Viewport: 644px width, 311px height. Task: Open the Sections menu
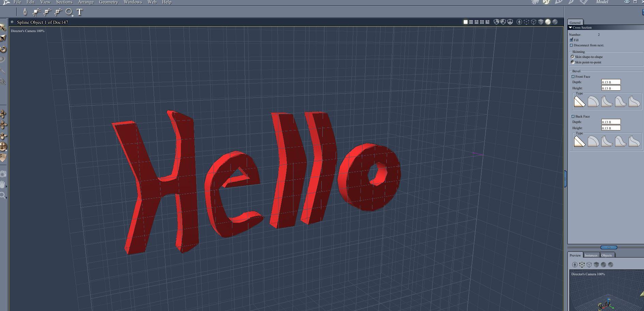pos(64,2)
